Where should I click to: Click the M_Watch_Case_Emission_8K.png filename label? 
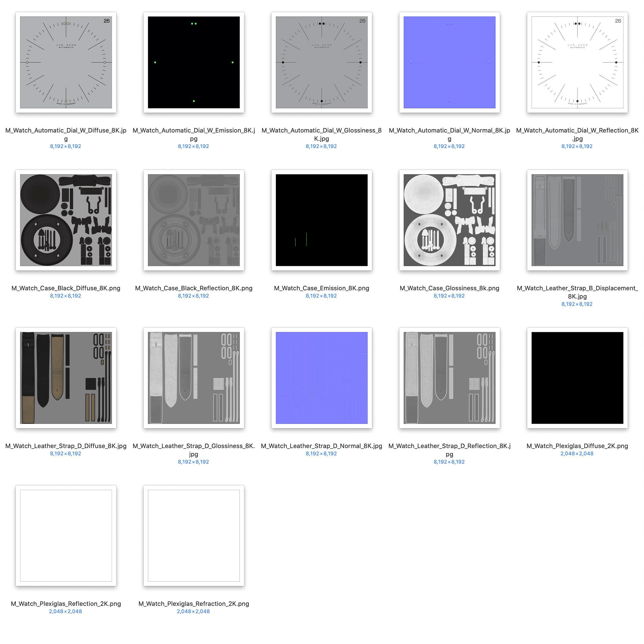(321, 288)
